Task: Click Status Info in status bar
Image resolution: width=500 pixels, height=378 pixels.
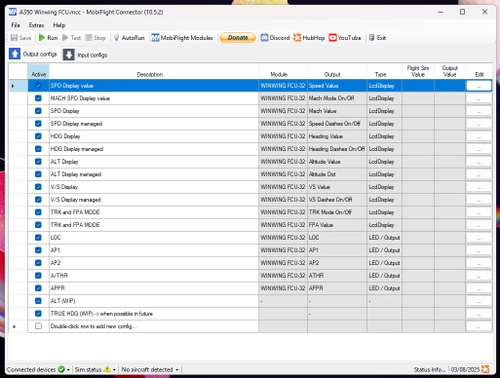Action: 429,369
